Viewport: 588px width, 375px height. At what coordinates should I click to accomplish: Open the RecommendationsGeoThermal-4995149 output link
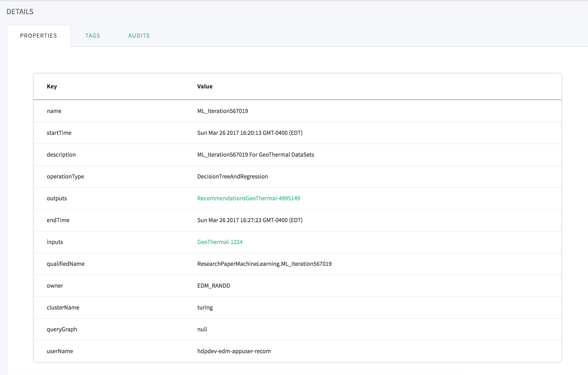pyautogui.click(x=248, y=198)
